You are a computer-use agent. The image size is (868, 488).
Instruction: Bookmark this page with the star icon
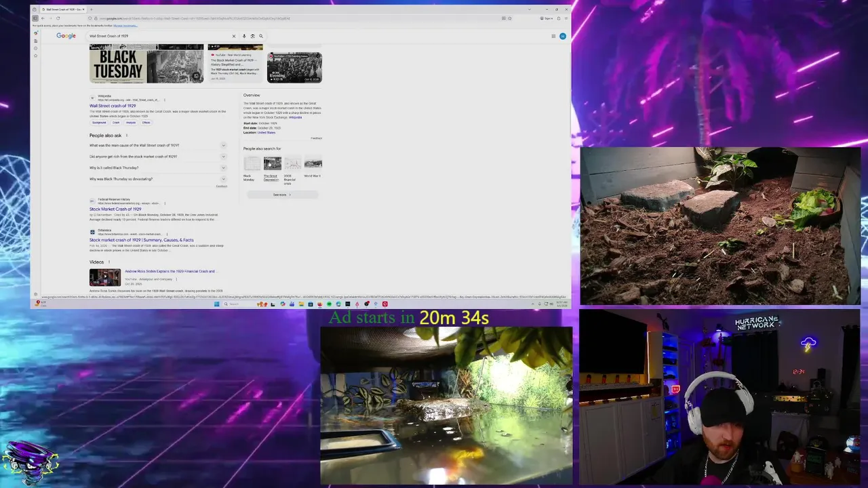[x=509, y=18]
